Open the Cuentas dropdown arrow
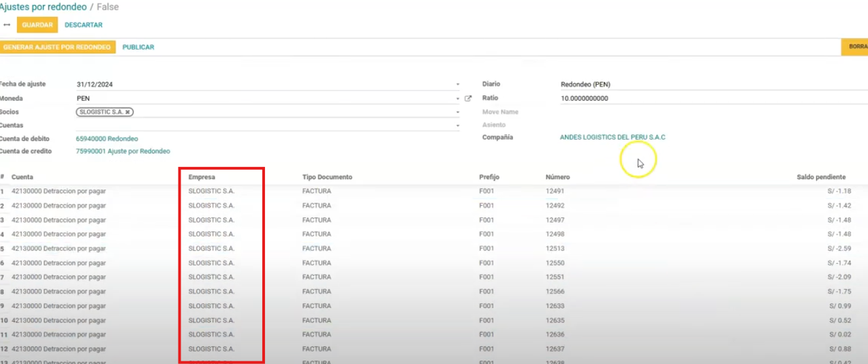Screen dimensions: 868x364 (458, 126)
